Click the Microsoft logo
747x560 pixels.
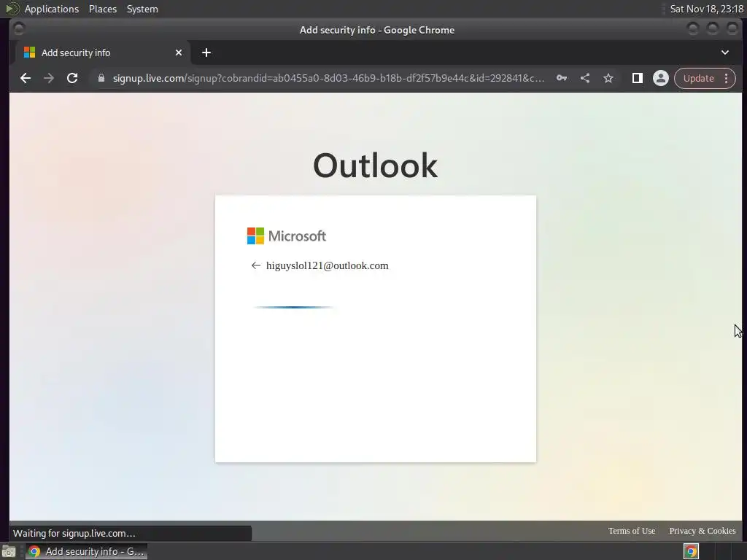286,236
